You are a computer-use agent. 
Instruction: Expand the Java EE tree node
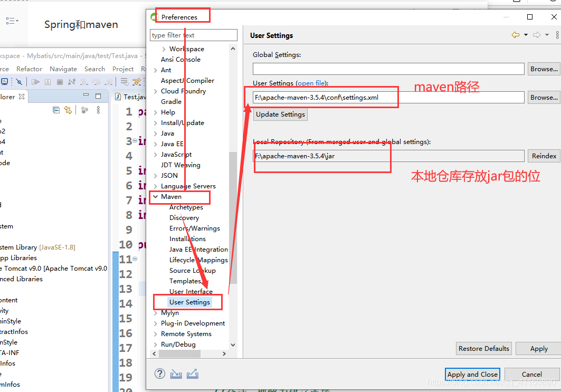coord(155,144)
